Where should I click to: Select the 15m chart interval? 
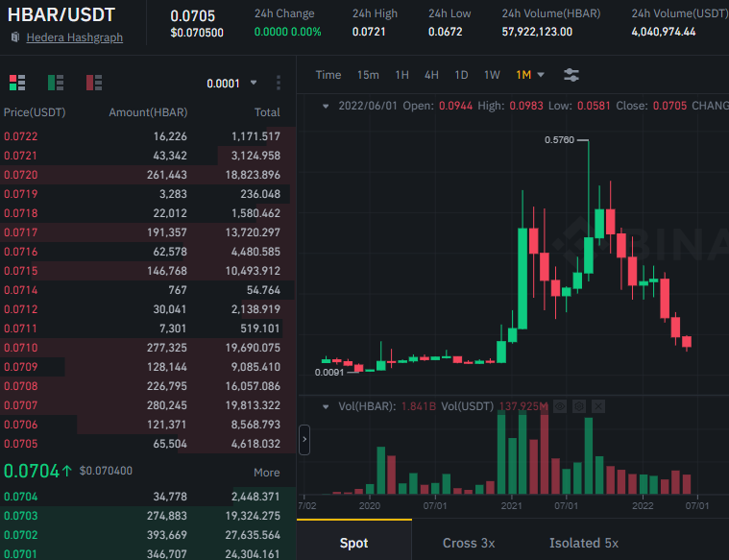pyautogui.click(x=368, y=75)
